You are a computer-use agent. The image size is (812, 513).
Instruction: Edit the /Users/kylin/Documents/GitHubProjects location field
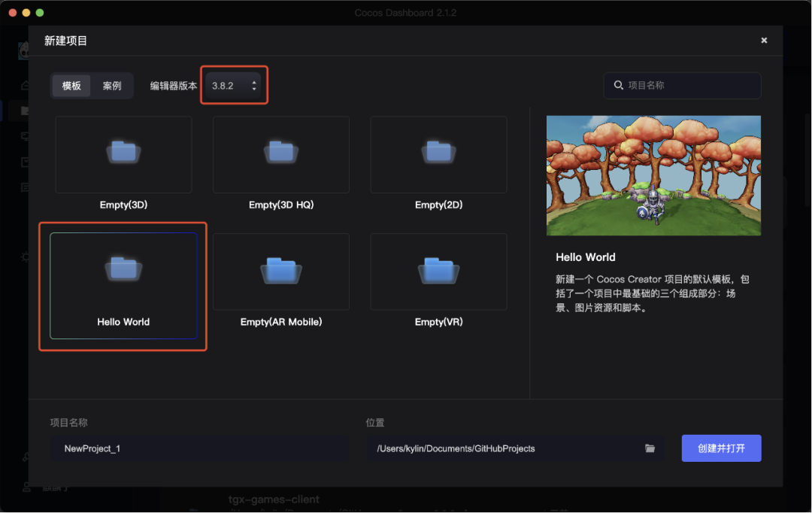(x=515, y=448)
